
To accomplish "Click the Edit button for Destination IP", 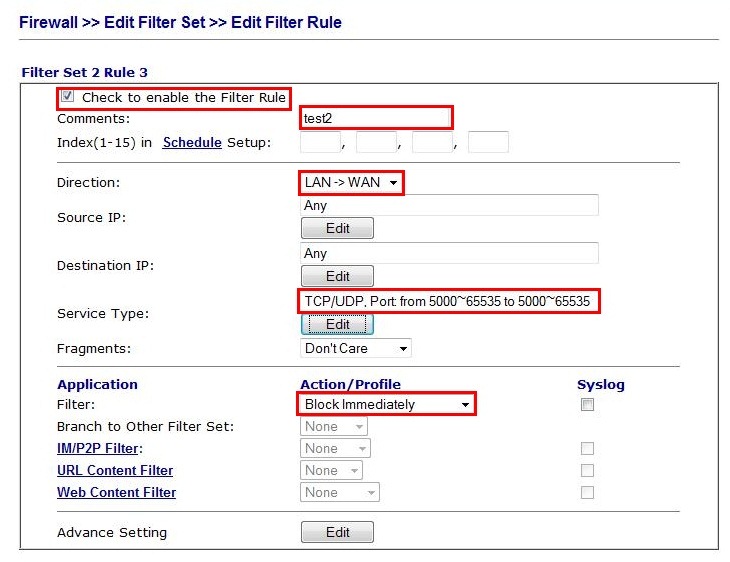I will coord(337,276).
